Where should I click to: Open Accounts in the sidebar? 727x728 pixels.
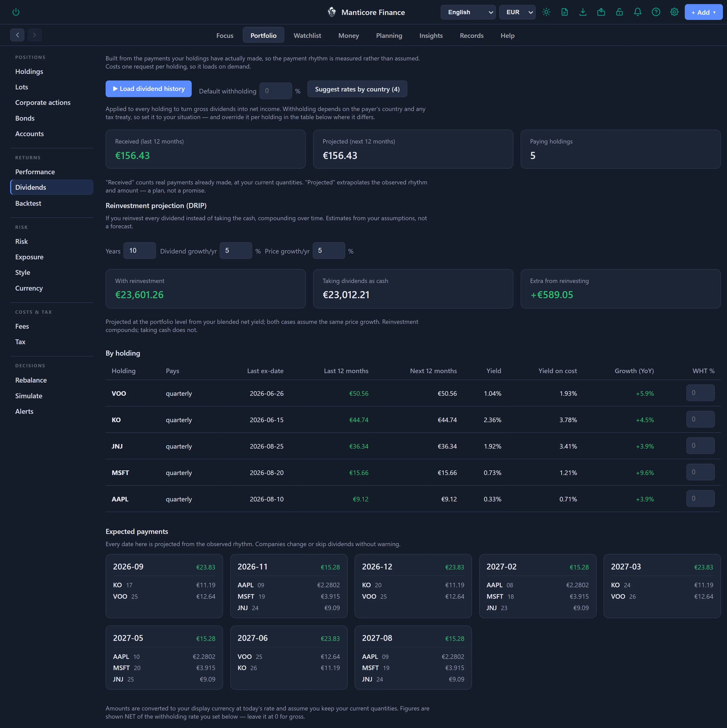[x=52, y=134]
